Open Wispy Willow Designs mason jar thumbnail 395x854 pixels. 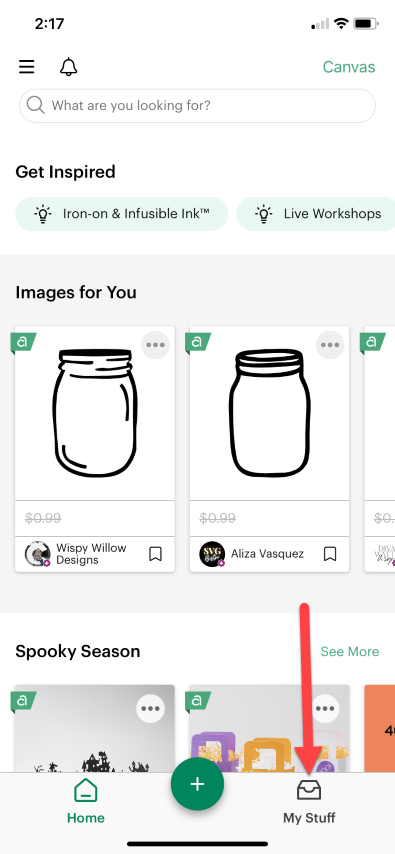coord(95,413)
